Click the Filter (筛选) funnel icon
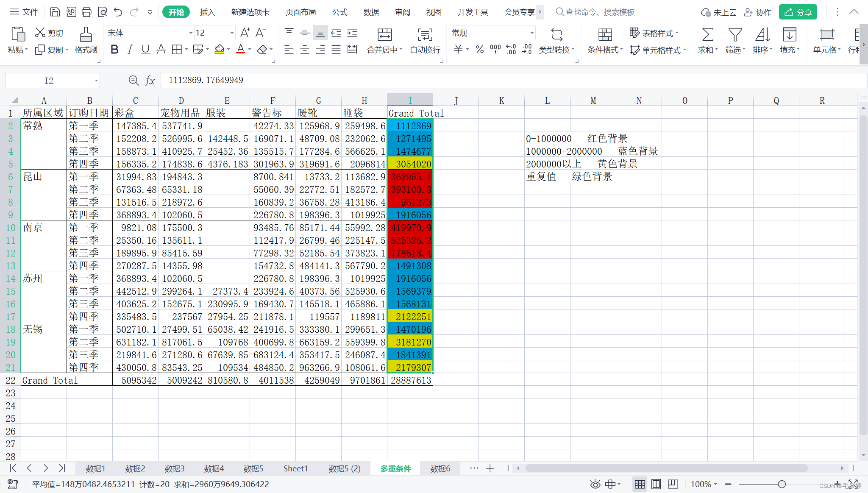 tap(734, 35)
